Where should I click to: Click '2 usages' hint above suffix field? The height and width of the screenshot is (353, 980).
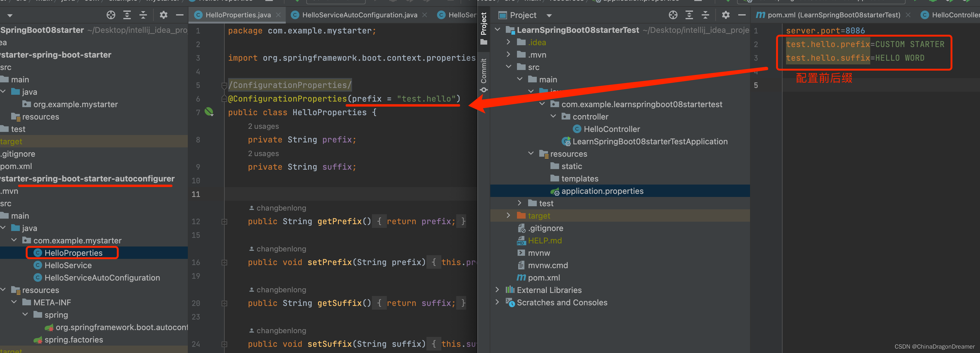pyautogui.click(x=263, y=154)
